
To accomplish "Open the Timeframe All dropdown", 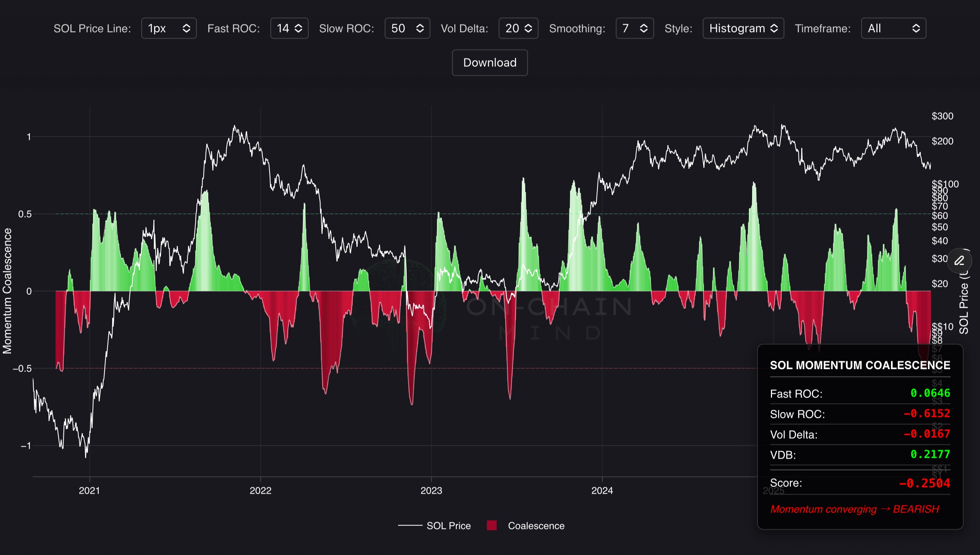I will tap(893, 28).
